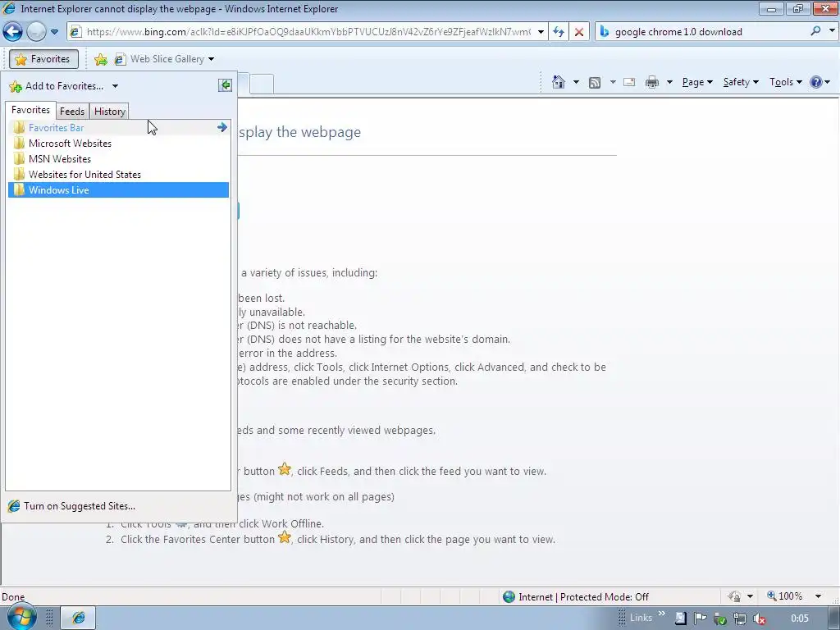Click the network tray icon
The image size is (840, 630).
pos(739,619)
